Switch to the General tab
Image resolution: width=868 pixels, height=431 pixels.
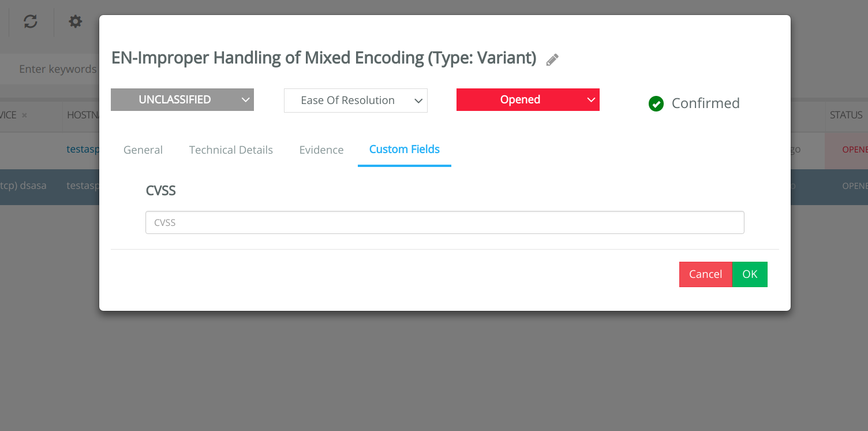(x=143, y=150)
